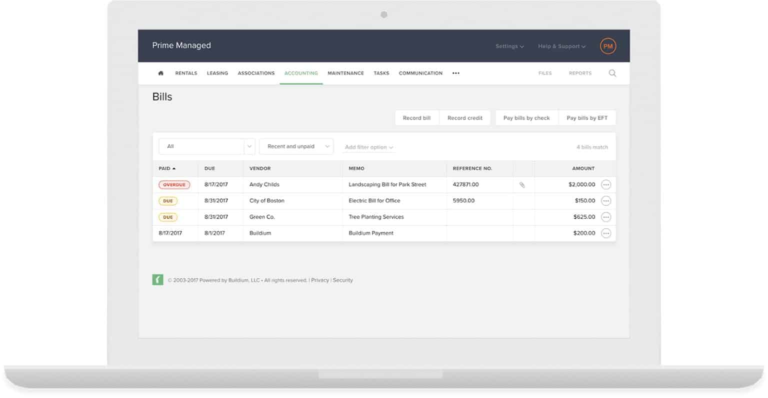Click the Prime Managed title

pos(181,45)
